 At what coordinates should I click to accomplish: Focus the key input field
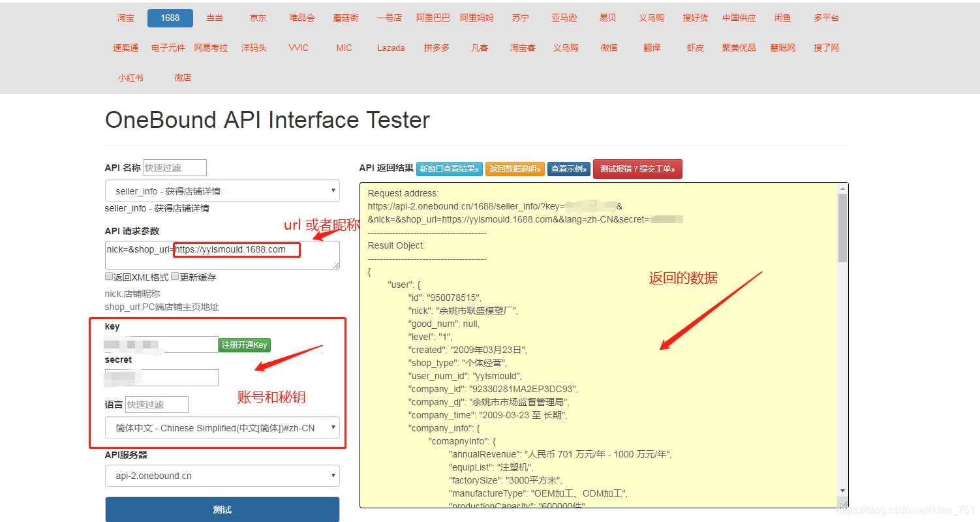click(162, 345)
